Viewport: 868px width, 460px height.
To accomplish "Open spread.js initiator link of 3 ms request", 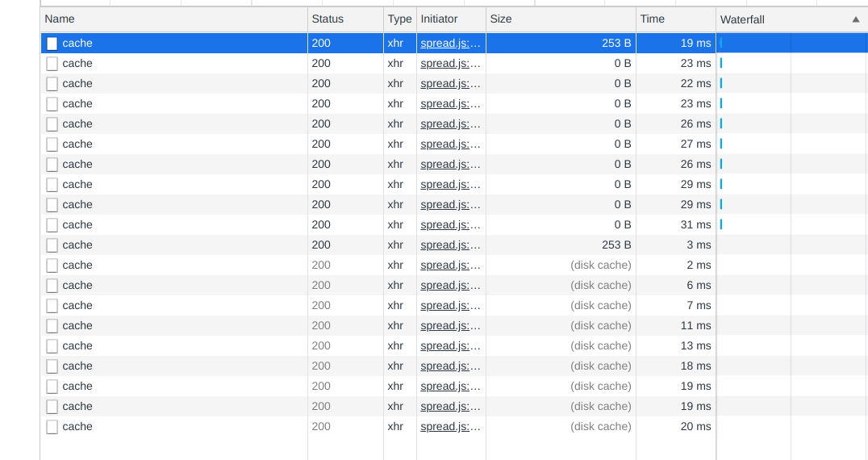I will tap(450, 245).
